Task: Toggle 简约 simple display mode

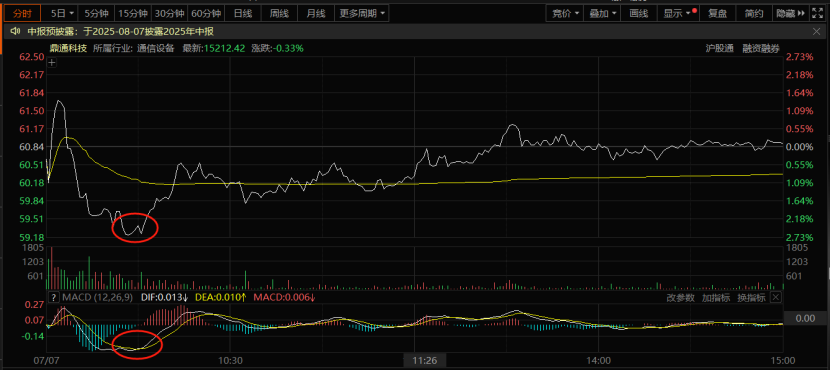Action: (753, 14)
